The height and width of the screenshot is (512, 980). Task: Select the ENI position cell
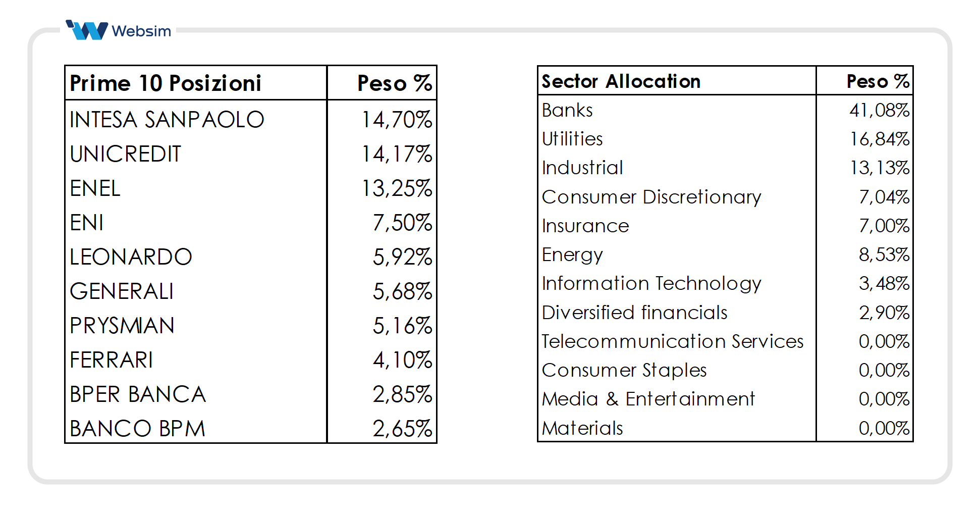[87, 223]
